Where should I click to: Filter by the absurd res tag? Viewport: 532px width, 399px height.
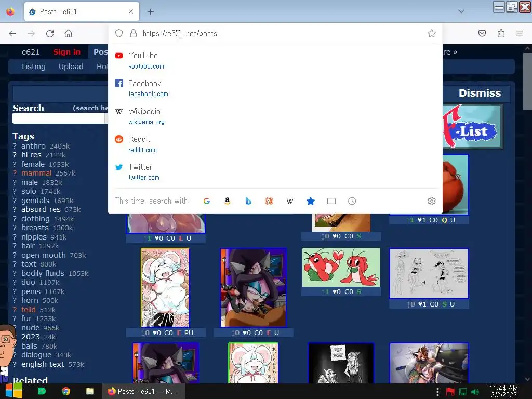[x=41, y=209]
